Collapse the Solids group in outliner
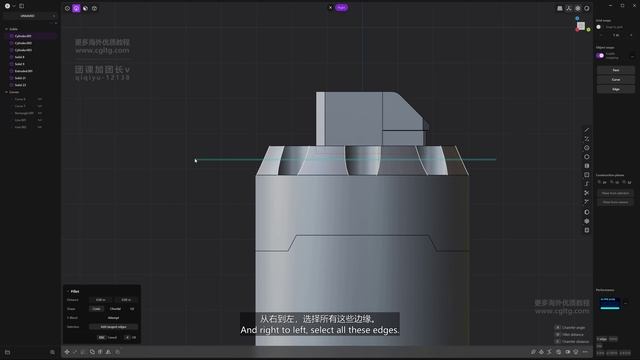 tap(7, 29)
